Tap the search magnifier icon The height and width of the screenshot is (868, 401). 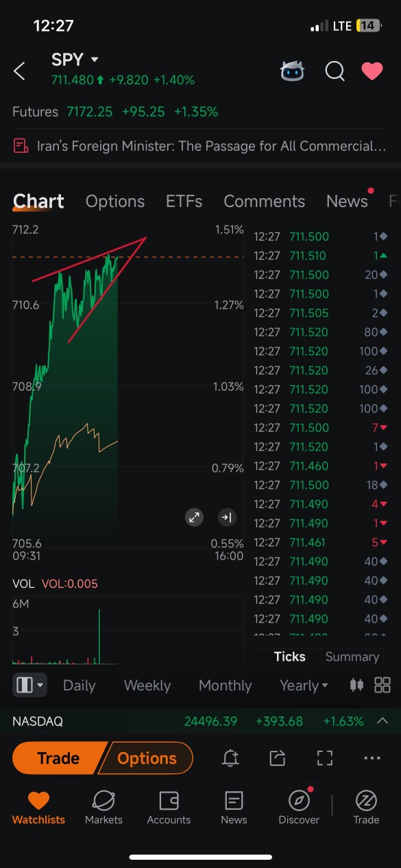tap(335, 71)
